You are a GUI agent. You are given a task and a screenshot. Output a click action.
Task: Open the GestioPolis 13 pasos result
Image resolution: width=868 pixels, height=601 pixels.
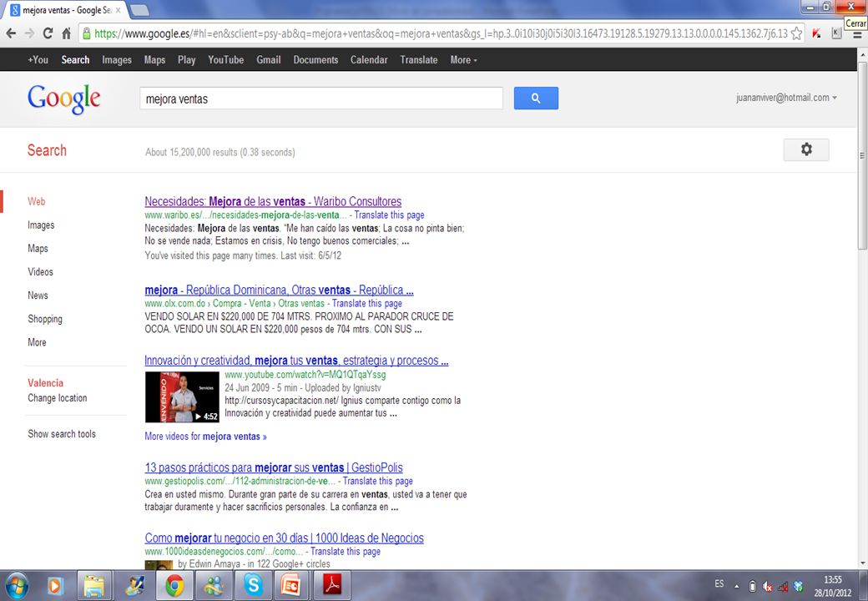pos(274,467)
